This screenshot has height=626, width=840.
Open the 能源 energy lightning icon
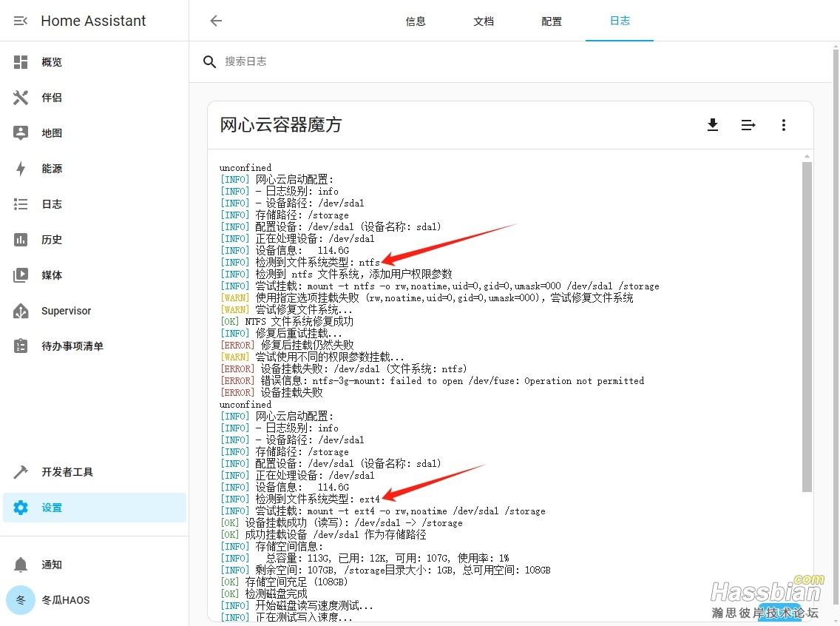pyautogui.click(x=21, y=168)
